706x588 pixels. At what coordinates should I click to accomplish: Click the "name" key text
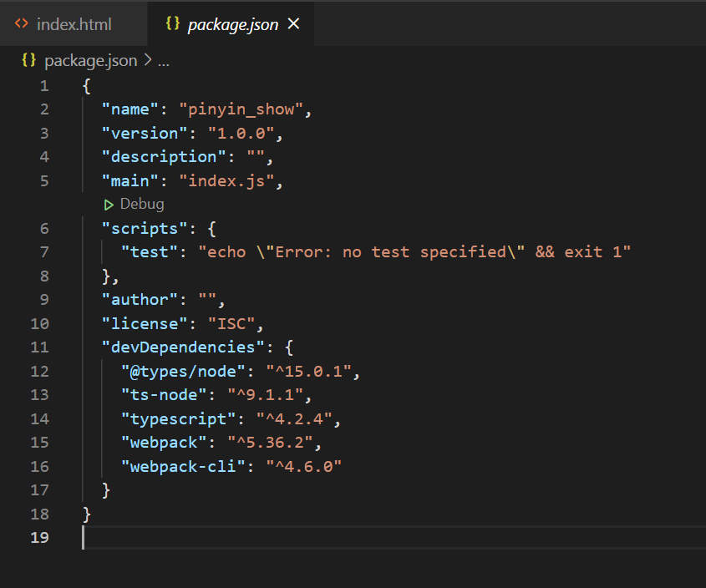[130, 109]
